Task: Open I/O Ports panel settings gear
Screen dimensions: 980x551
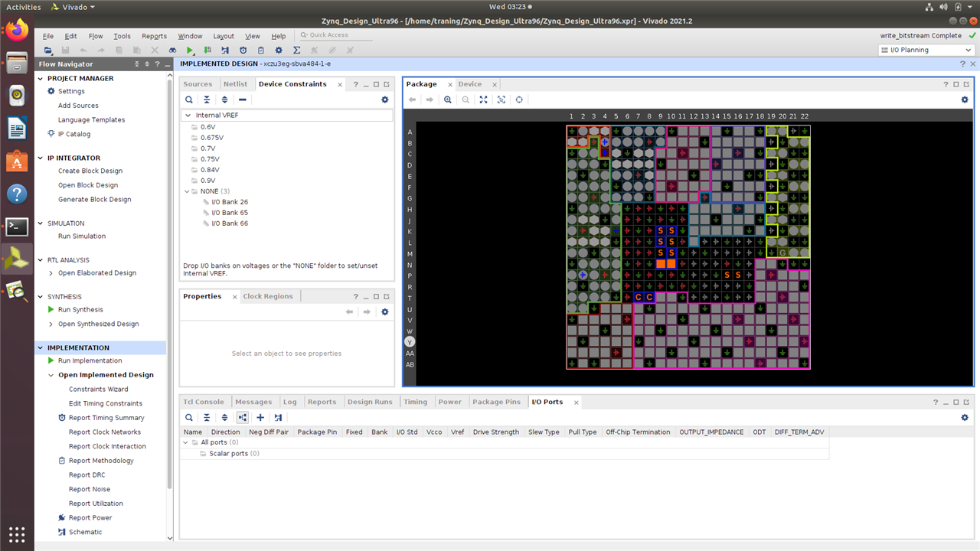Action: pos(965,417)
